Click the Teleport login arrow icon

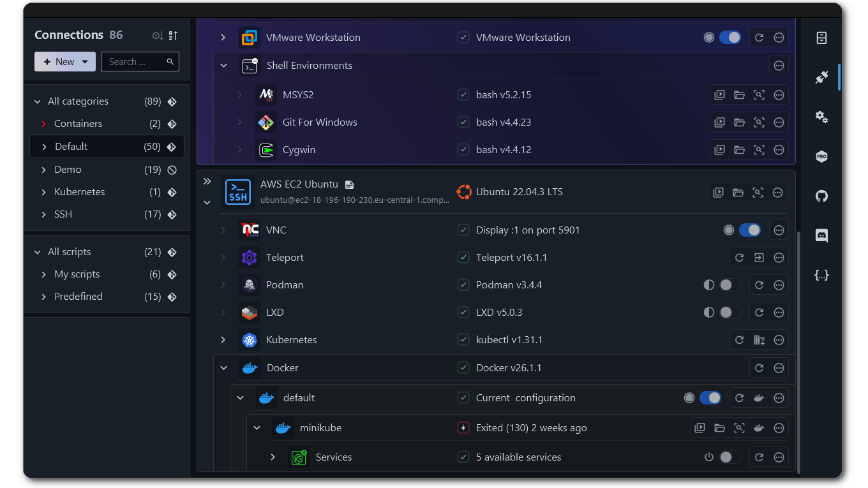coord(759,258)
